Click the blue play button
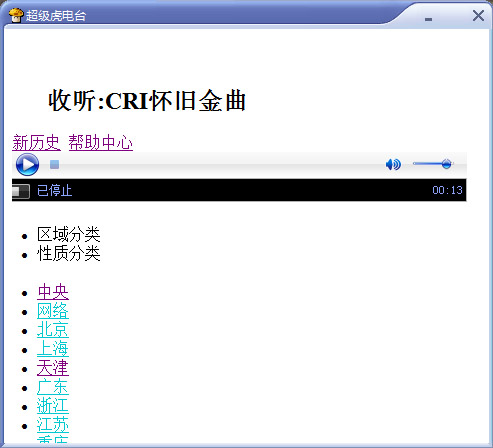 click(x=27, y=165)
